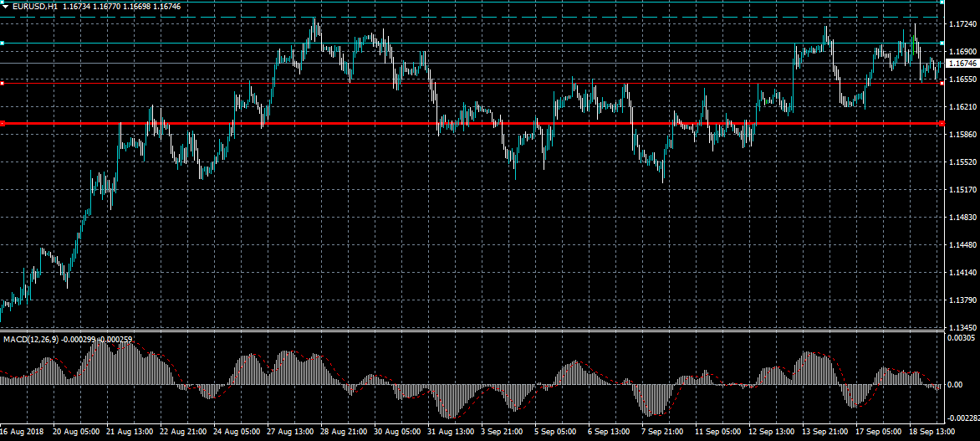Click the 1.16550 price axis label
The width and height of the screenshot is (980, 441).
click(x=962, y=79)
